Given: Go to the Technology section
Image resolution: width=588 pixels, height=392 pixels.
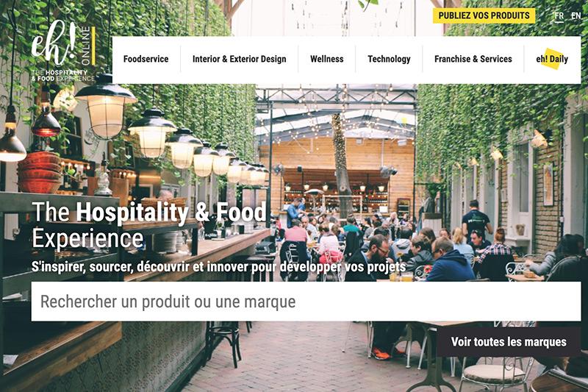Looking at the screenshot, I should point(389,59).
